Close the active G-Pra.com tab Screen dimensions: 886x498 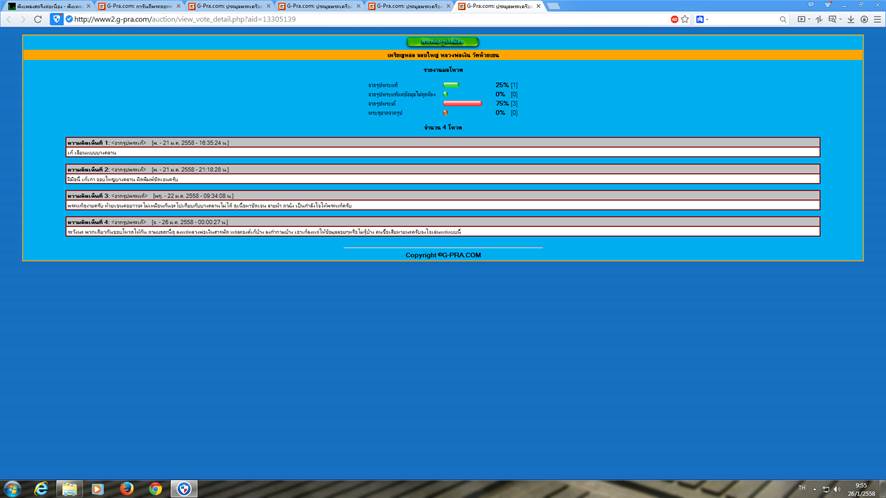[539, 6]
